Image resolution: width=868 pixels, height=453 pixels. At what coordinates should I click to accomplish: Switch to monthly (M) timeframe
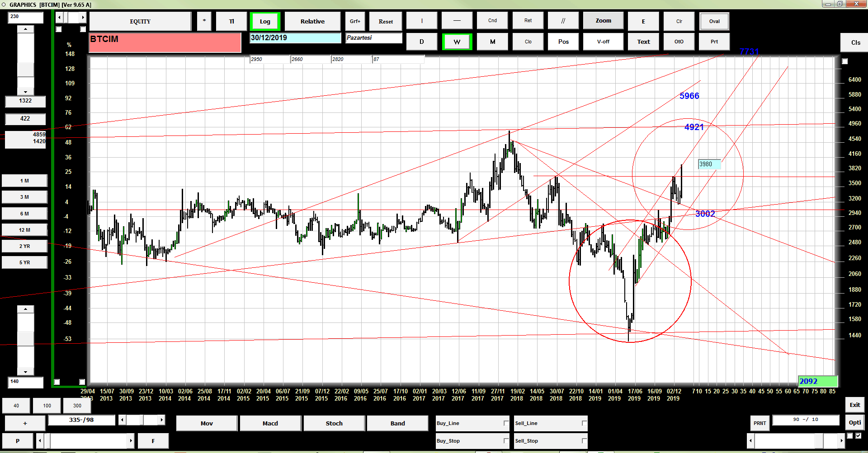(493, 42)
